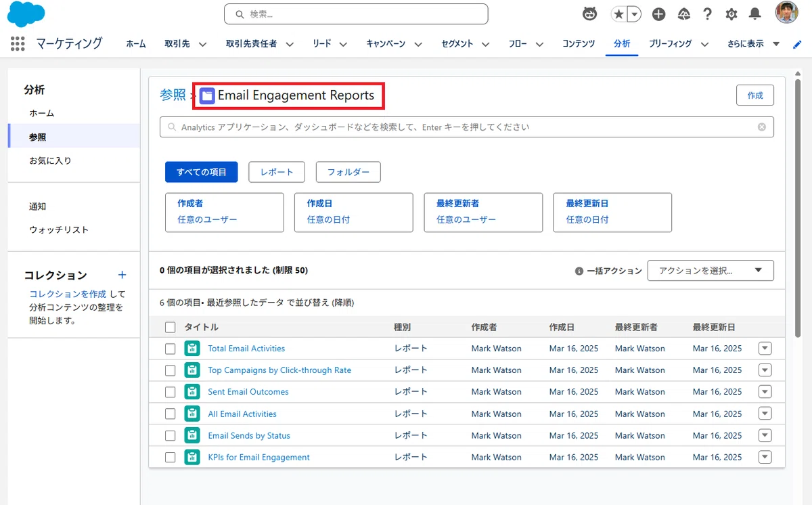Check the Top Campaigns by Click-through Rate row

(x=170, y=371)
